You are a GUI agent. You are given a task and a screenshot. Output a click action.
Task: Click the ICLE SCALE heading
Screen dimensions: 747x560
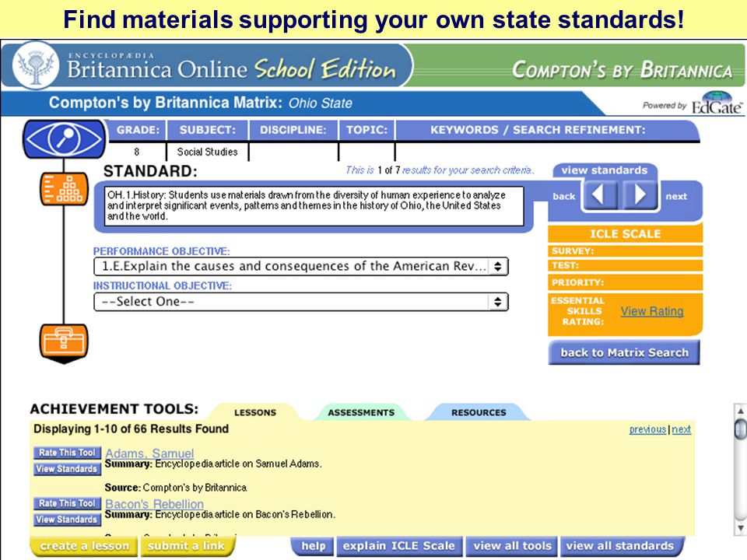[625, 234]
